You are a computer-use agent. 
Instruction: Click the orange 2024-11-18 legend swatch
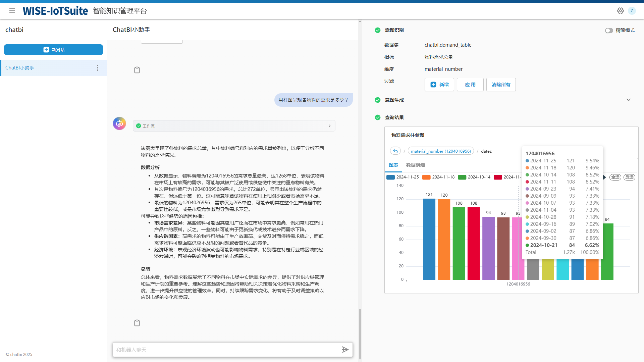[x=426, y=177]
